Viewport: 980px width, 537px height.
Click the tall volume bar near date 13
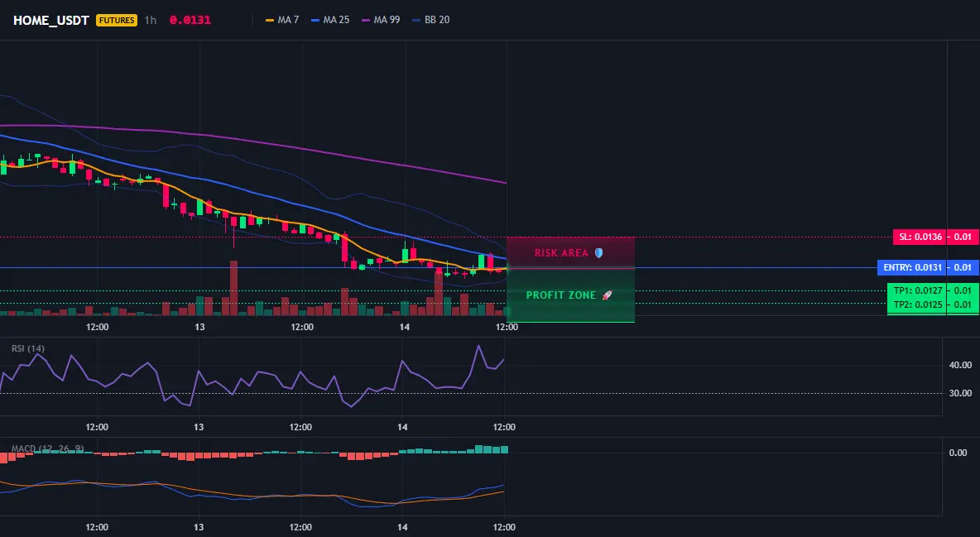click(233, 288)
